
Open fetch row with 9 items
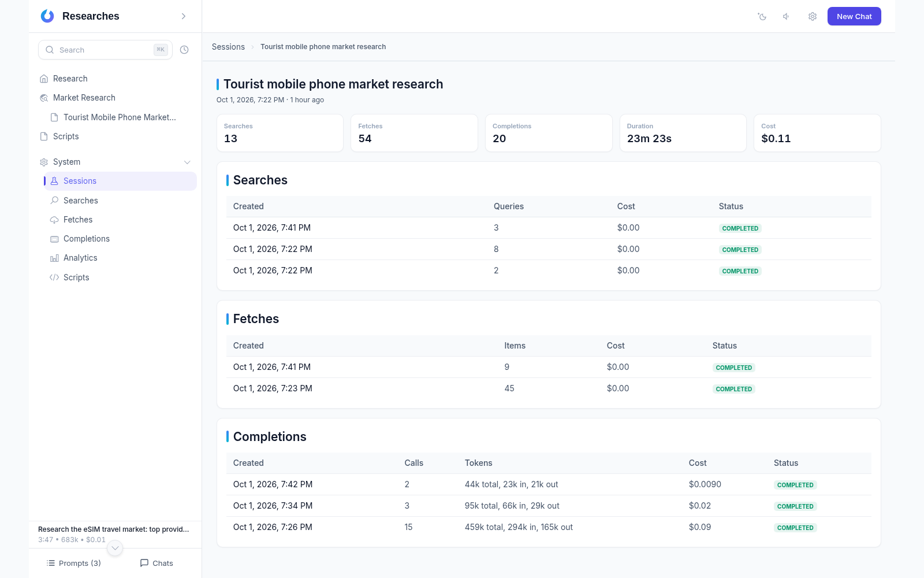click(x=549, y=367)
